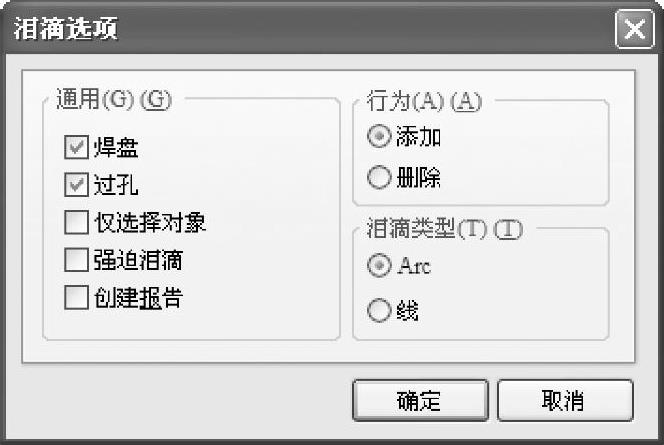This screenshot has height=445, width=664.
Task: Click the 仅选择对象 label text
Action: pos(149,222)
